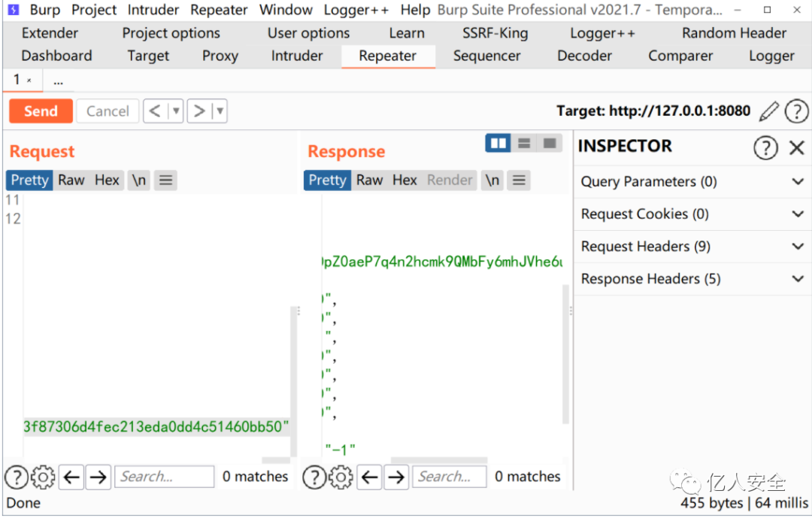Edit target with the pencil icon
Image resolution: width=812 pixels, height=518 pixels.
769,111
